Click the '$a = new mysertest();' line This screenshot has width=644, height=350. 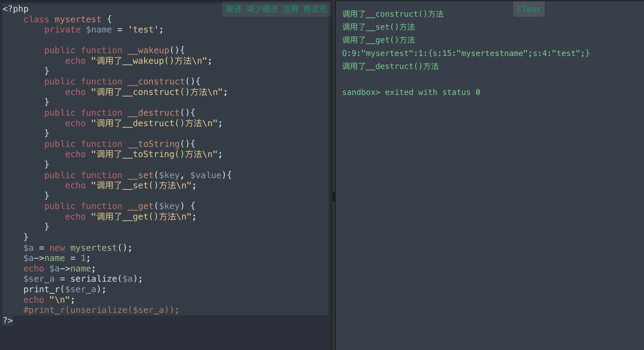click(78, 248)
